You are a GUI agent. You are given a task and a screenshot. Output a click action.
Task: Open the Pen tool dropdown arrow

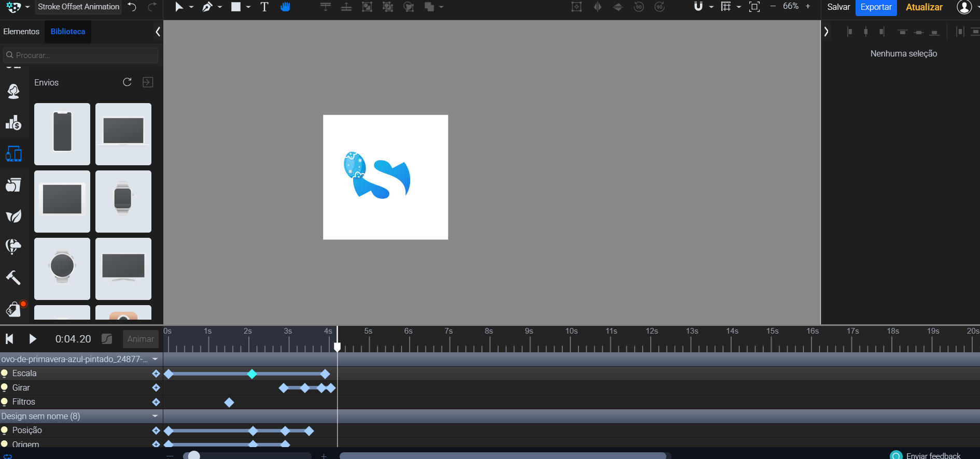(220, 7)
